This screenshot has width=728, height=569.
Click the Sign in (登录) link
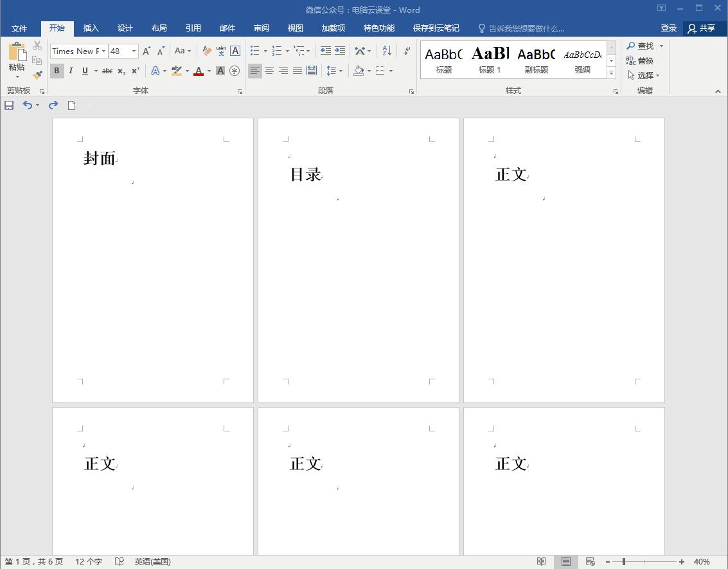(669, 28)
